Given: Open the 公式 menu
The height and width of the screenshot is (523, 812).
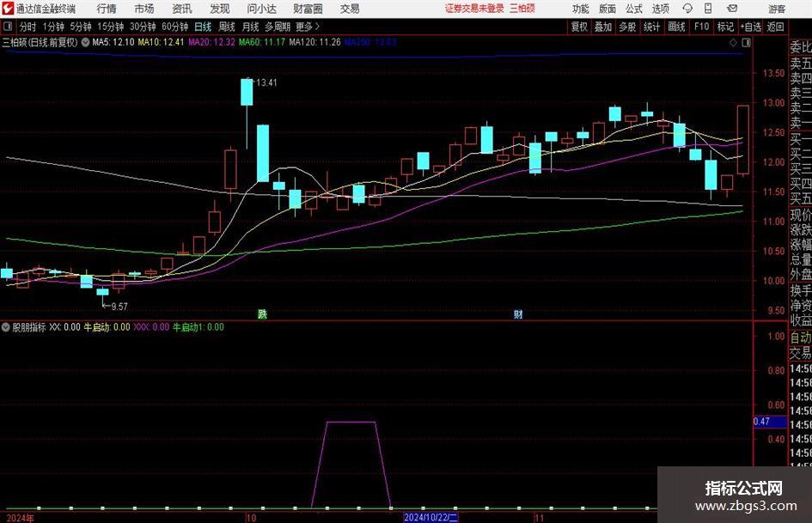Looking at the screenshot, I should [x=634, y=9].
